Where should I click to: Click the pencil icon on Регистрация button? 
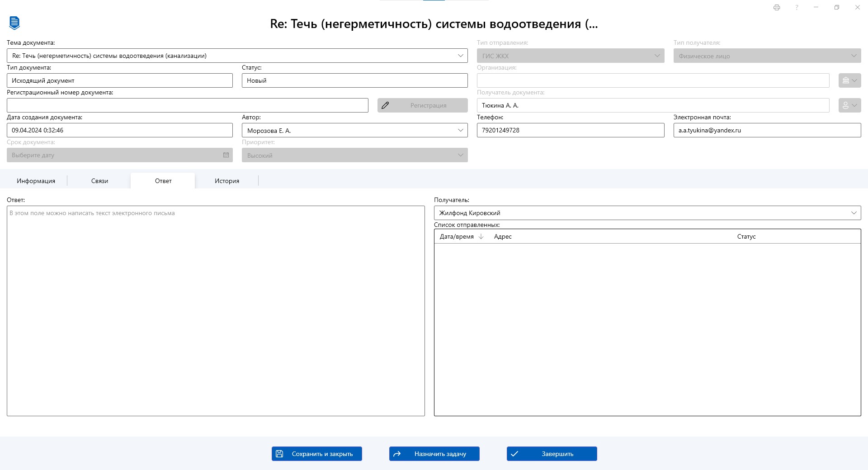[385, 105]
